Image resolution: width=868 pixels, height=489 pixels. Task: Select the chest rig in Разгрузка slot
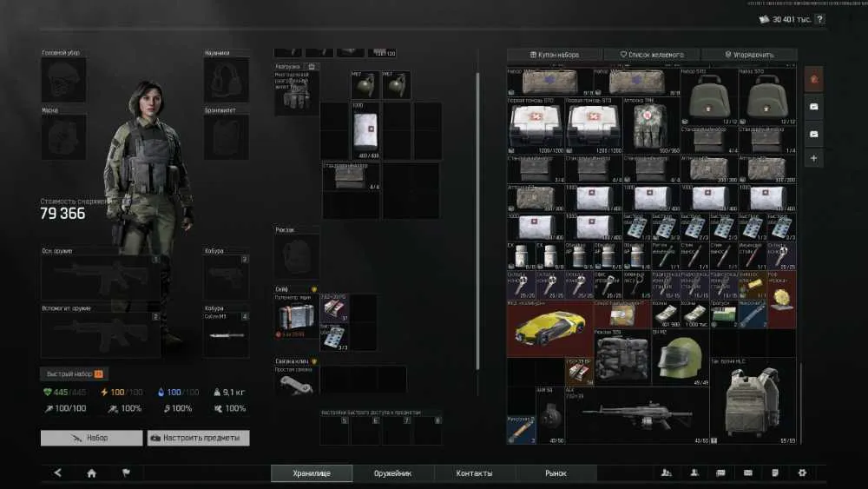pyautogui.click(x=296, y=92)
